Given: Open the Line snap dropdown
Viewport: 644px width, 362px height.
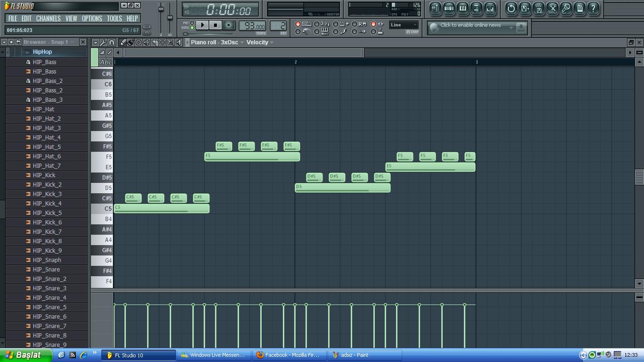Looking at the screenshot, I should [x=404, y=25].
